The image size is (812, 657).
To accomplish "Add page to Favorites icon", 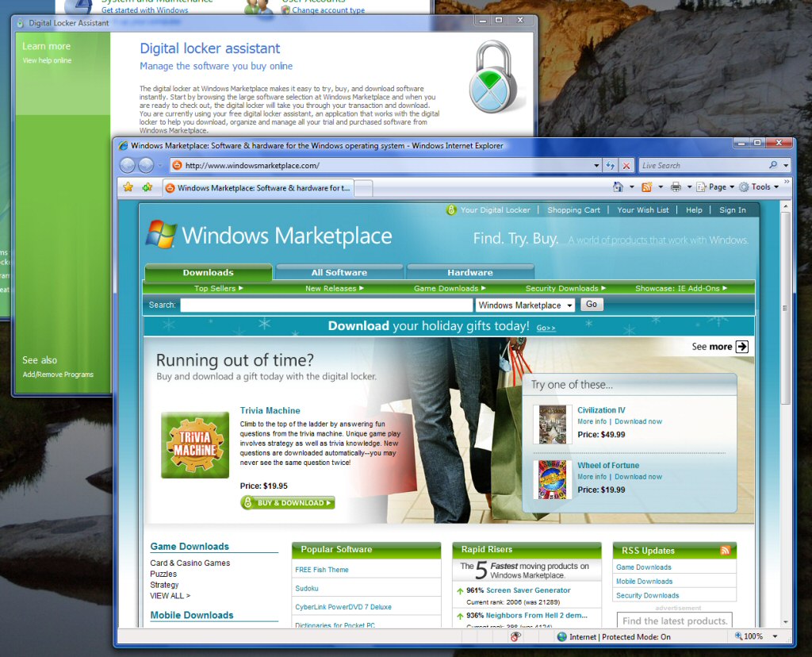I will coord(147,187).
